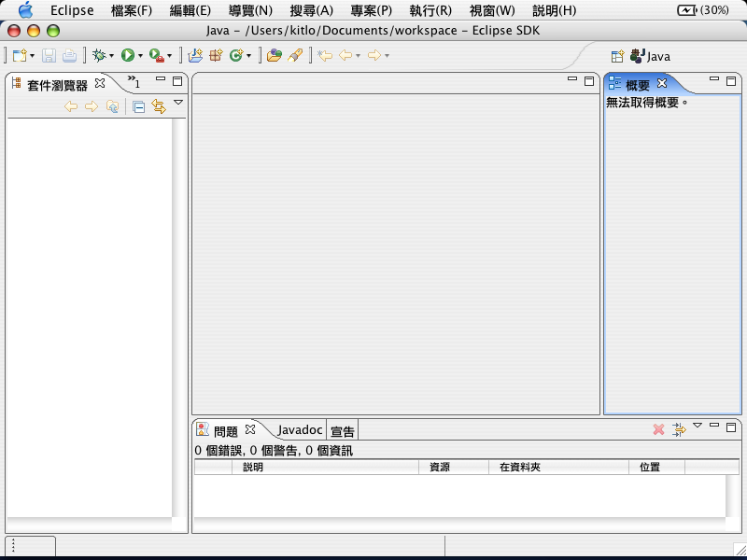Viewport: 747px width, 560px height.
Task: Click the New wizard toolbar icon
Action: [x=20, y=56]
